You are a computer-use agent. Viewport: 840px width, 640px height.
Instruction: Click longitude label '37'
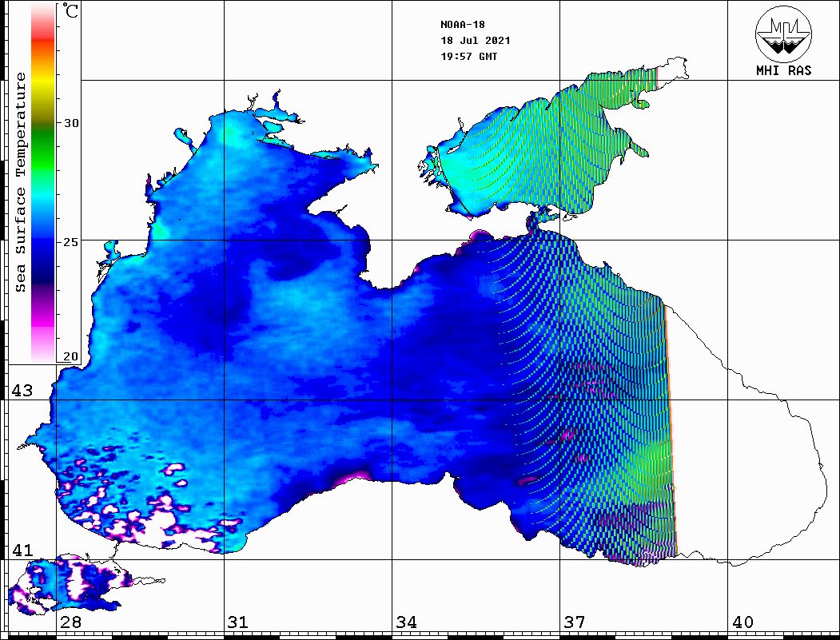coord(575,622)
